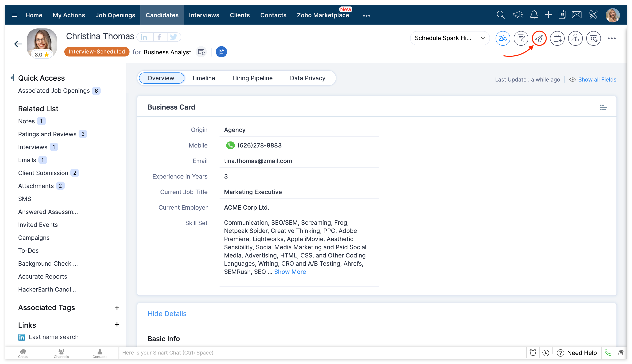Click the Interview-Scheduled status badge
Image resolution: width=632 pixels, height=364 pixels.
pyautogui.click(x=96, y=52)
